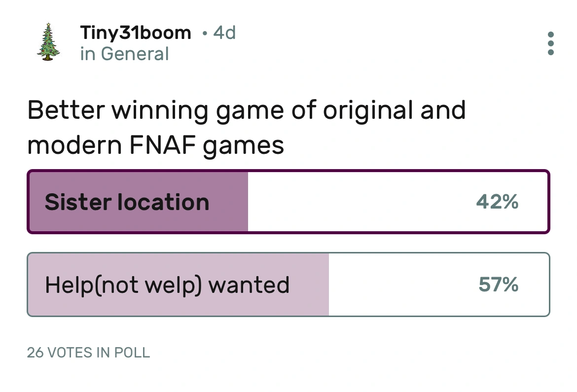The width and height of the screenshot is (577, 392).
Task: Click the bottom dot of the options icon
Action: [x=550, y=53]
